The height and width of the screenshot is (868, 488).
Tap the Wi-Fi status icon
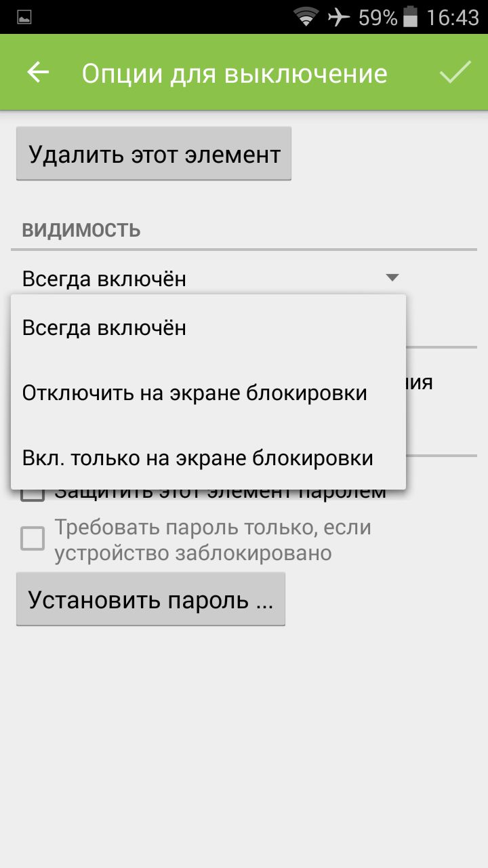(306, 17)
